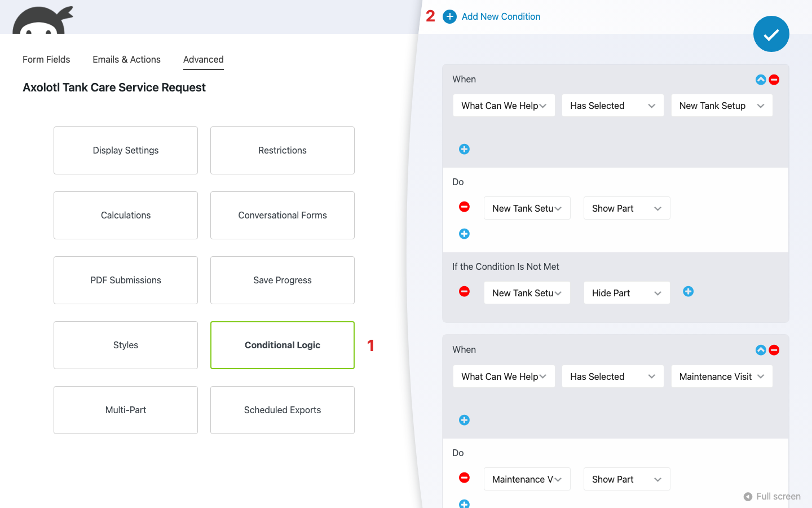This screenshot has width=812, height=508.
Task: Remove the Maintenance V Show Part action row
Action: (464, 478)
